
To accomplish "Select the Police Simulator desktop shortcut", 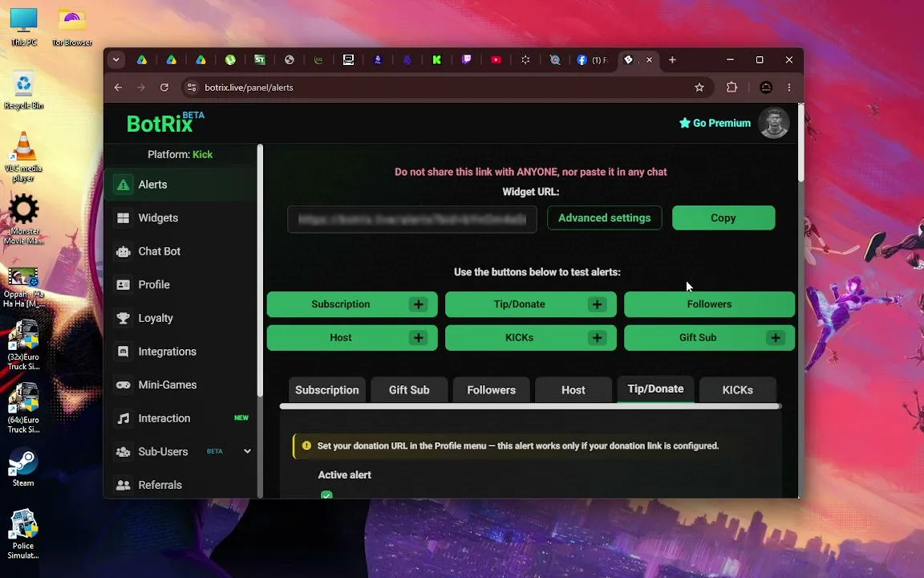I will pos(23,535).
